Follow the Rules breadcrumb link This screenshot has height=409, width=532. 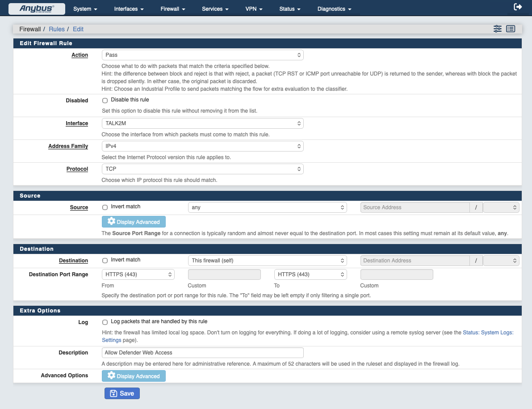click(x=57, y=29)
